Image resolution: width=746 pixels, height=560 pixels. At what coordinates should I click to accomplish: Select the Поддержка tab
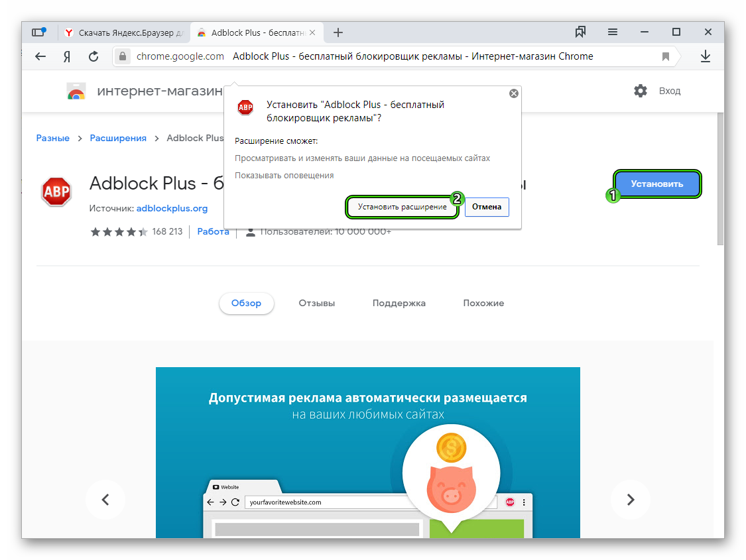[399, 304]
